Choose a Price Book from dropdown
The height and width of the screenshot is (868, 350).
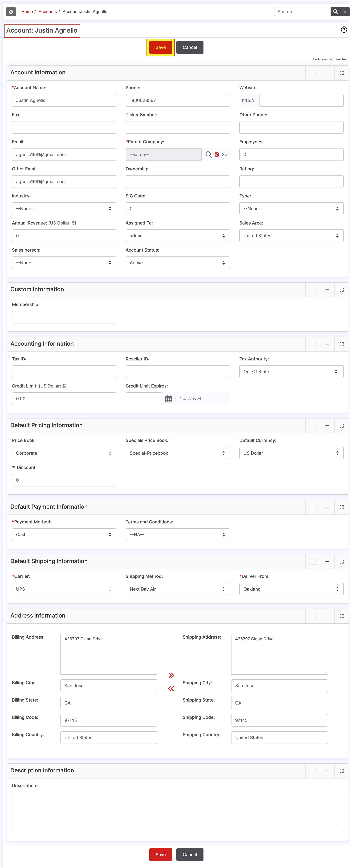64,453
